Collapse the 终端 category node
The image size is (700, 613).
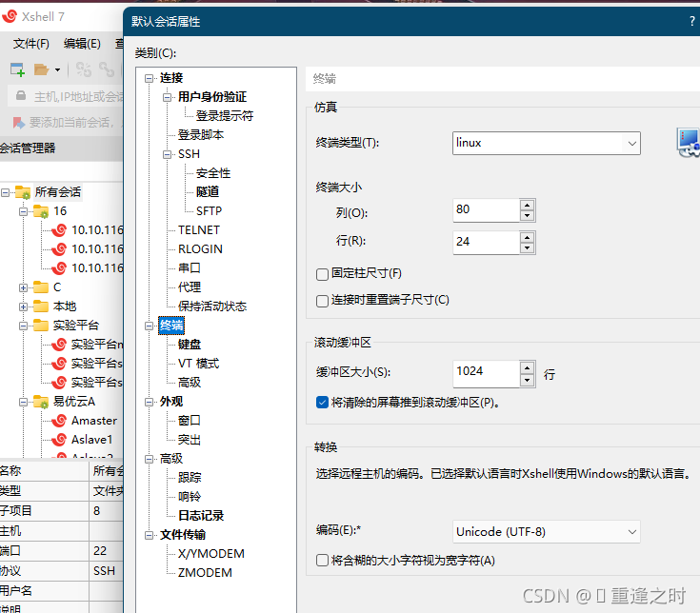(x=149, y=326)
